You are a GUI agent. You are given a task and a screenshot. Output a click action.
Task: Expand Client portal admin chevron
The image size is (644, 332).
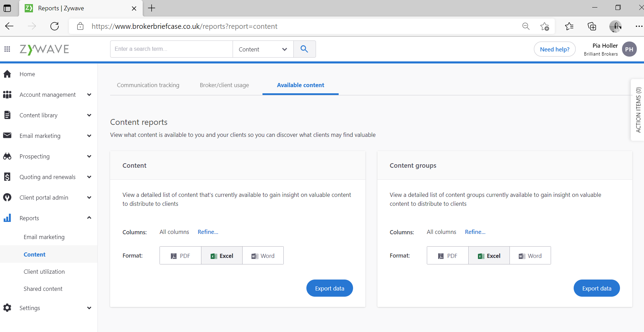89,197
